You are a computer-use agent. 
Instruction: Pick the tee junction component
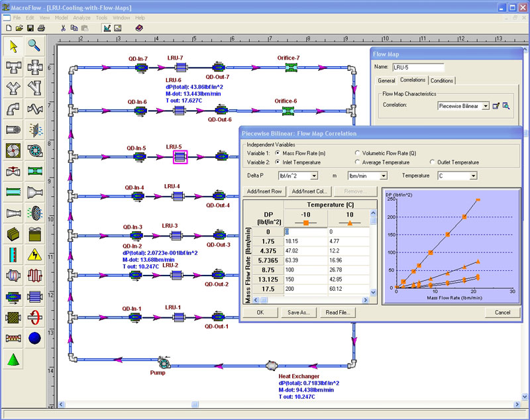click(x=13, y=68)
